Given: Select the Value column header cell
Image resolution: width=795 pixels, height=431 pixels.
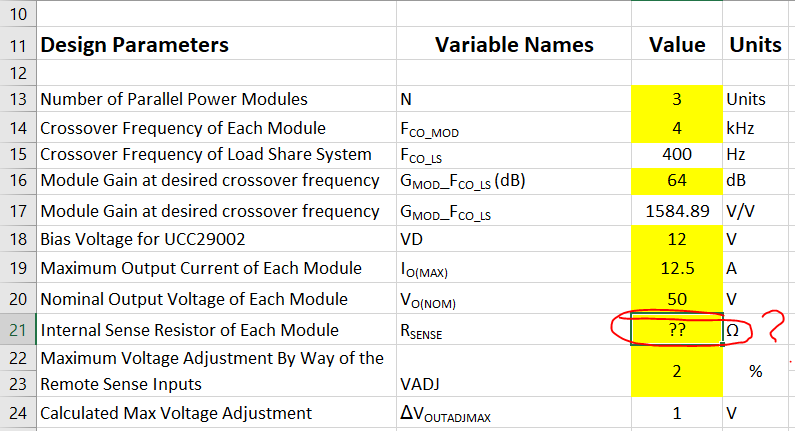Looking at the screenshot, I should pos(676,45).
